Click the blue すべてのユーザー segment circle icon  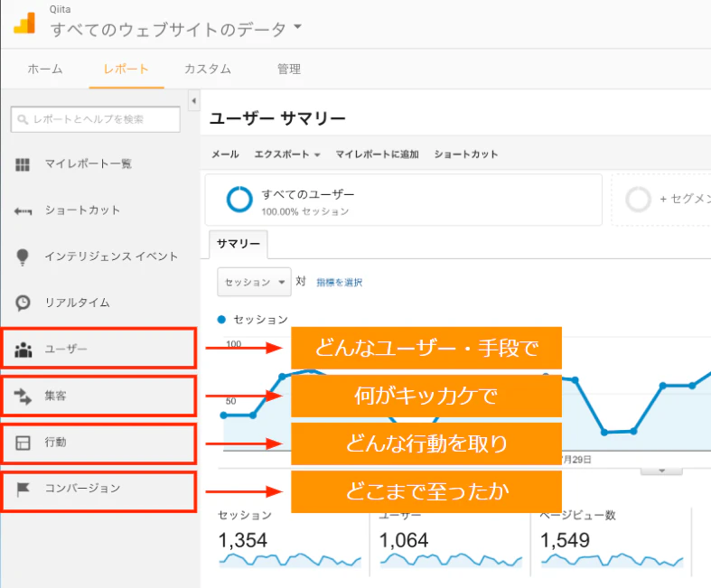click(239, 199)
